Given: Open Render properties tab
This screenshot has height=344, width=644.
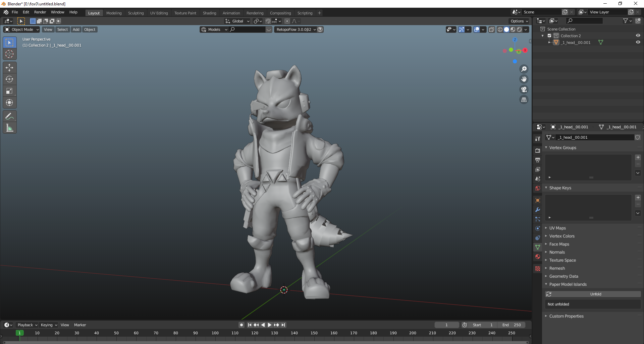Looking at the screenshot, I should tap(538, 151).
